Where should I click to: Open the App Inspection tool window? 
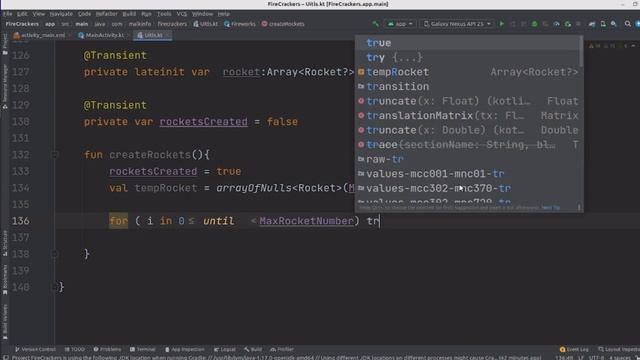tap(184, 349)
